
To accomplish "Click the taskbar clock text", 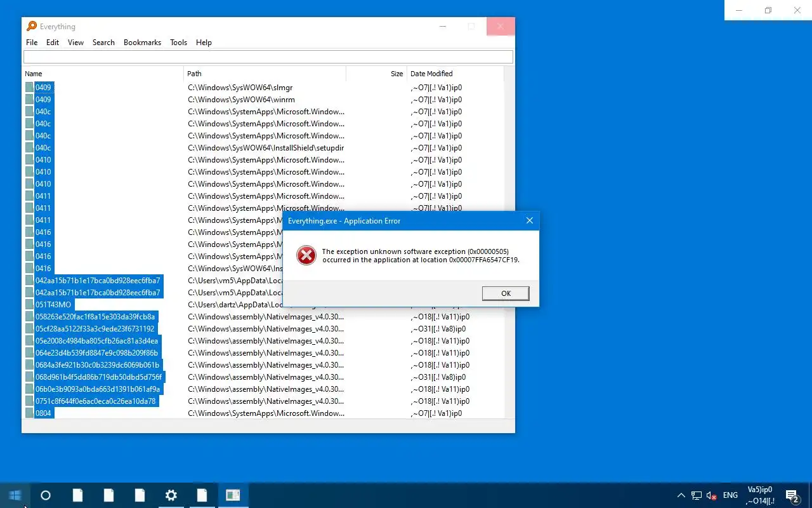I will 760,495.
